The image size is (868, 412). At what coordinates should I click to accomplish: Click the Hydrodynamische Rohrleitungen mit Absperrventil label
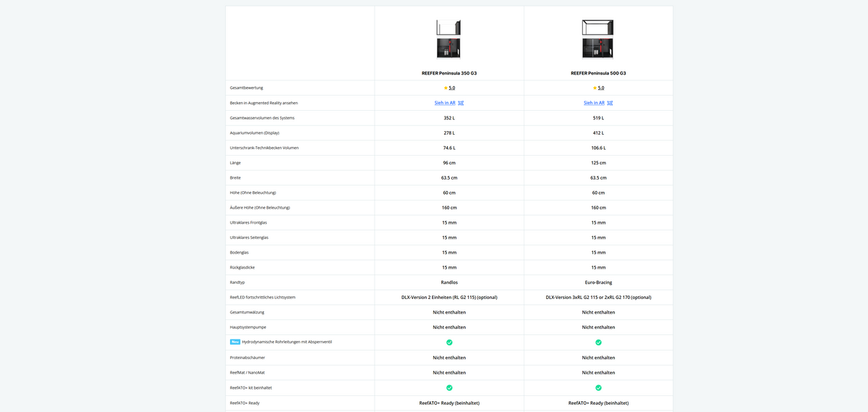[x=287, y=342]
